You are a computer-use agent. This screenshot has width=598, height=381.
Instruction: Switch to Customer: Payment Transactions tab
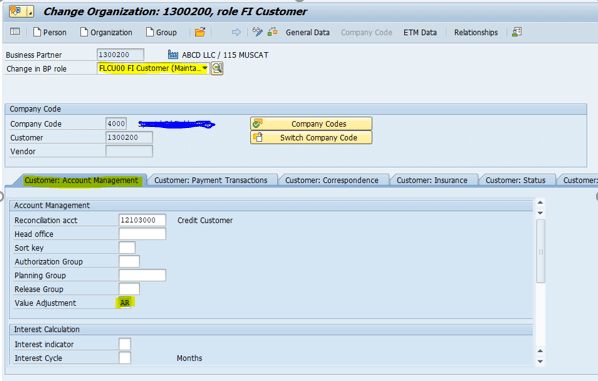[211, 180]
